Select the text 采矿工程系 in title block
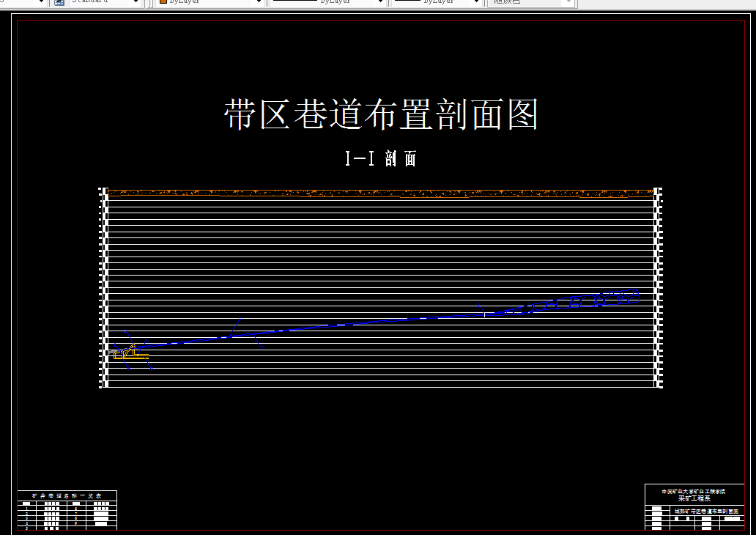Screen dimensions: 756x535 pos(694,498)
